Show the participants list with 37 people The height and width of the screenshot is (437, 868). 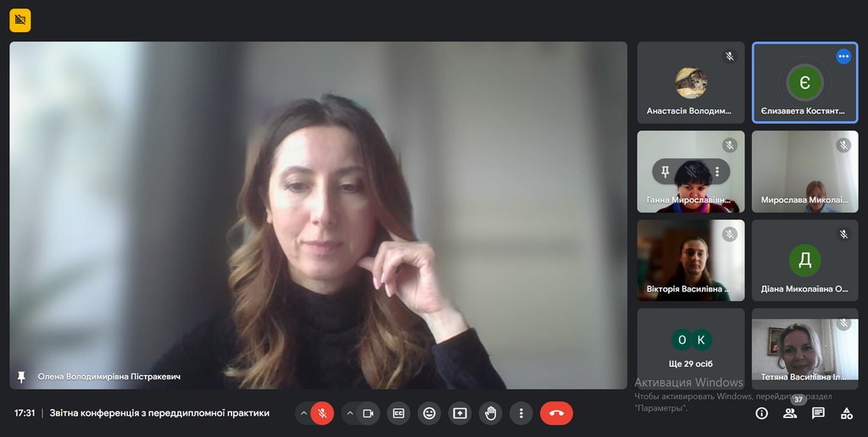click(790, 413)
